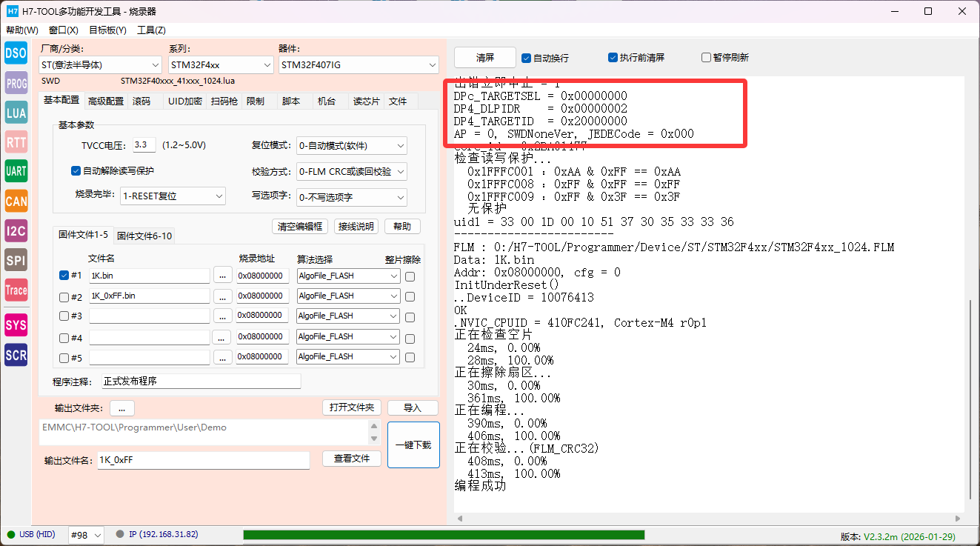Open the LUA script tool
The height and width of the screenshot is (546, 980).
(x=16, y=113)
